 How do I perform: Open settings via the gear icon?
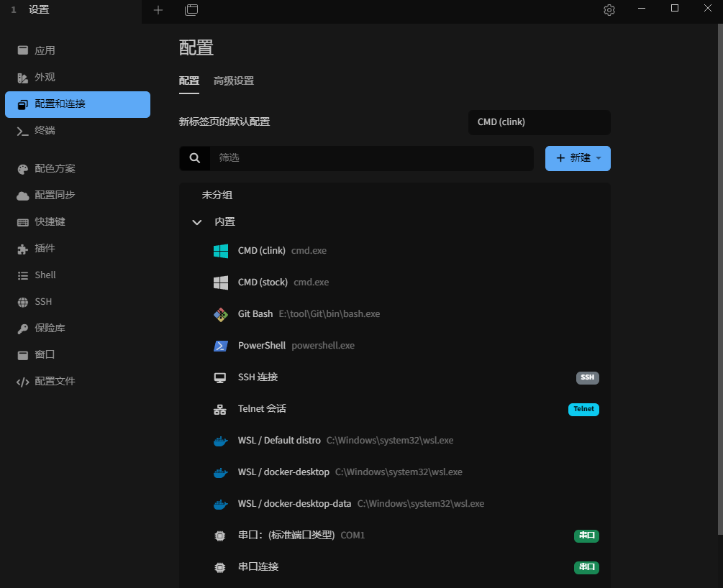pyautogui.click(x=609, y=10)
